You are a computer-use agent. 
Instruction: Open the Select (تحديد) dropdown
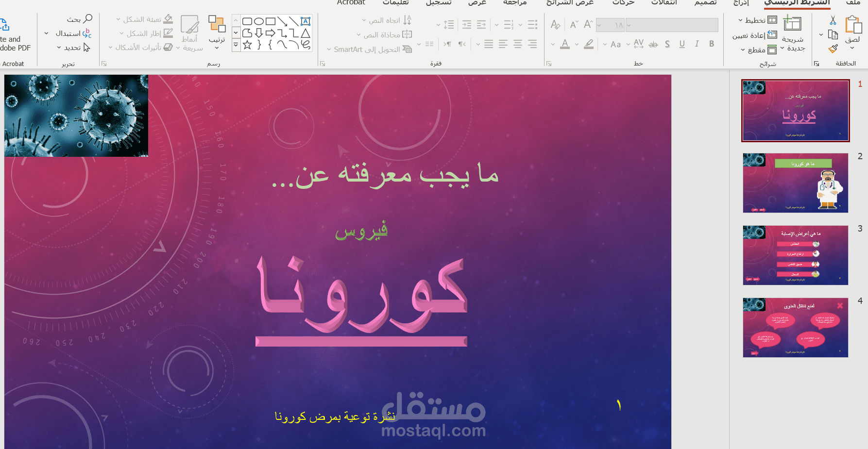[73, 48]
